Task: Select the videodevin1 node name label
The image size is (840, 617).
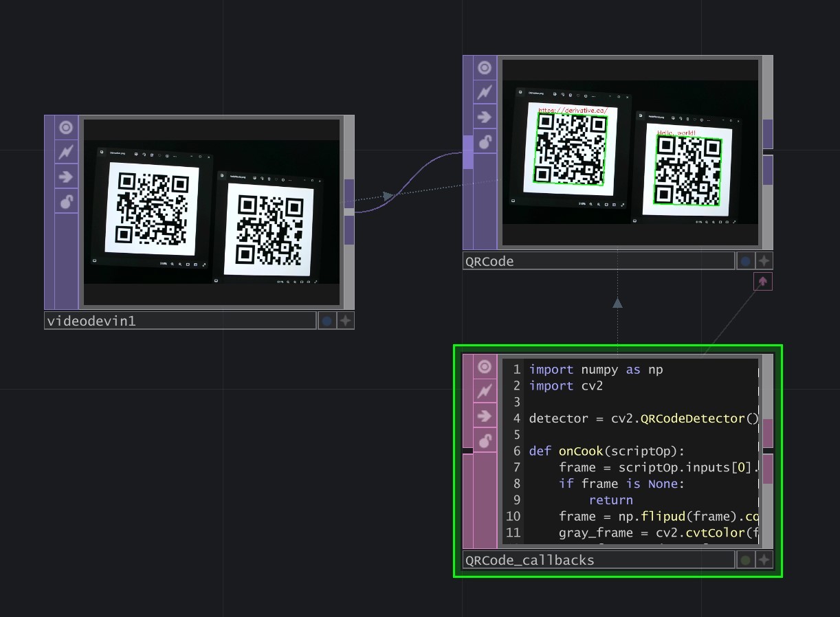Action: (180, 320)
